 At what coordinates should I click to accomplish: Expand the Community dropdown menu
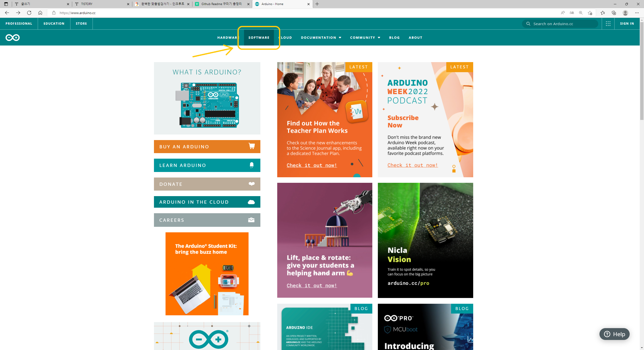click(365, 37)
